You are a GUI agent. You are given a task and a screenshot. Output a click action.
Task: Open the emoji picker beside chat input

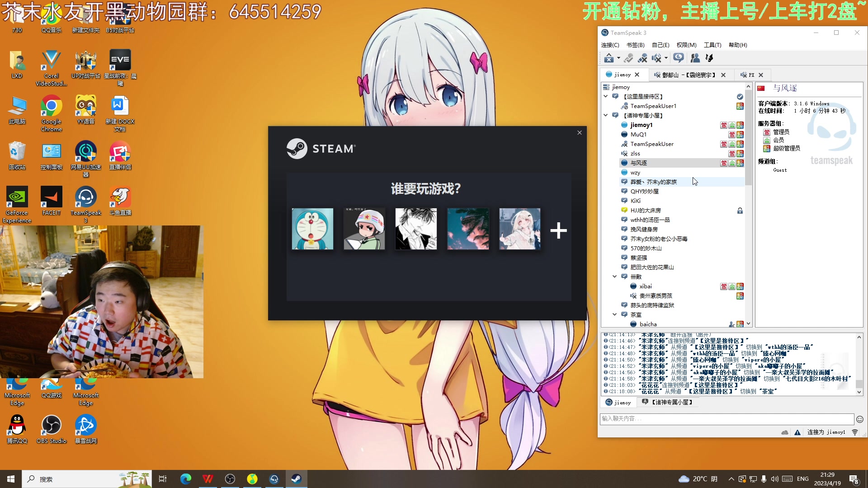click(859, 419)
